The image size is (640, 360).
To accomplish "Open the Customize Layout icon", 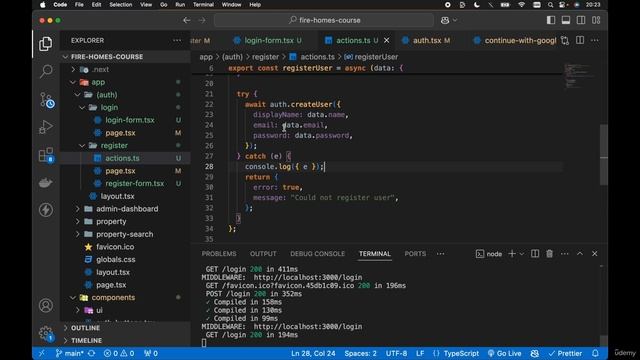I will point(596,20).
